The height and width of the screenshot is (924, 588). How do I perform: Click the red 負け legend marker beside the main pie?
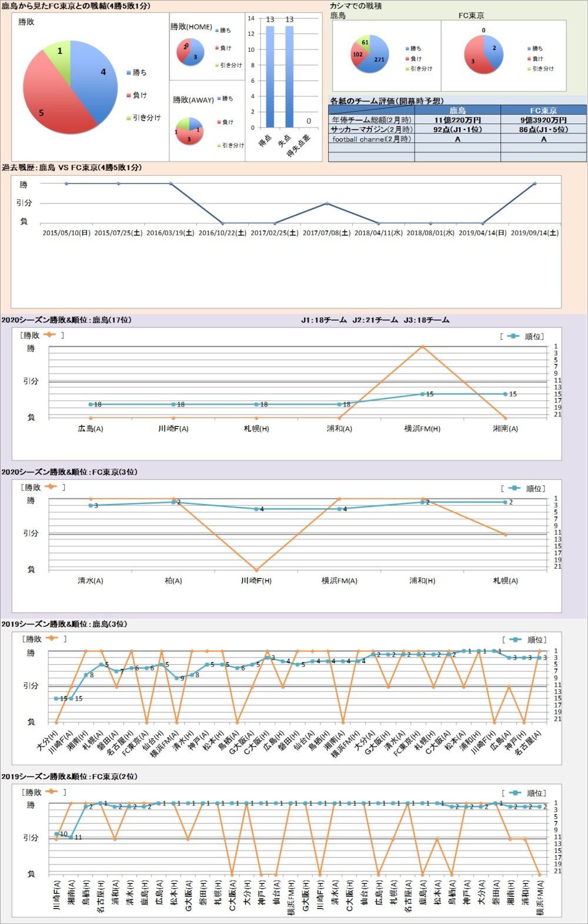[129, 95]
